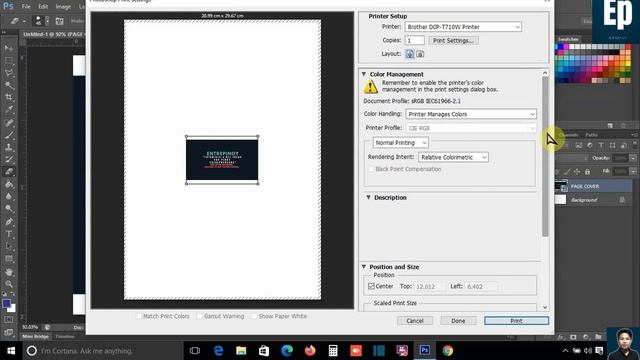Toggle Black Point Compensation checkbox
Viewport: 640px width, 360px height.
(x=371, y=169)
